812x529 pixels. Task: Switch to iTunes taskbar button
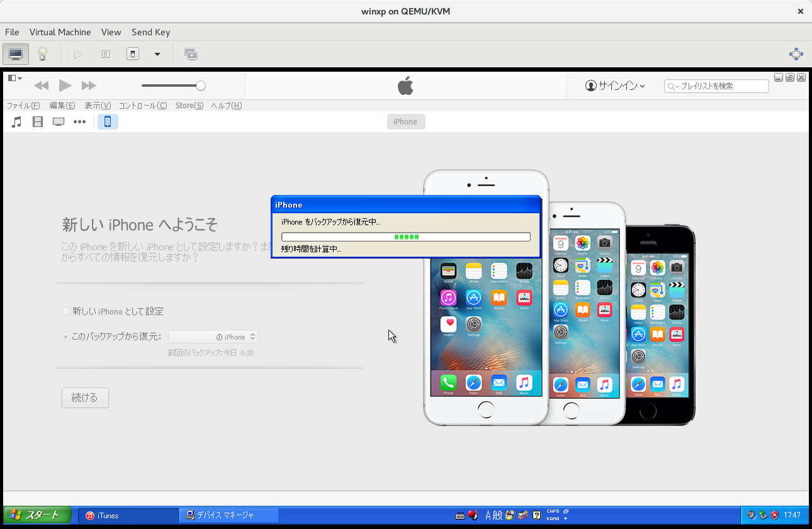(x=128, y=515)
